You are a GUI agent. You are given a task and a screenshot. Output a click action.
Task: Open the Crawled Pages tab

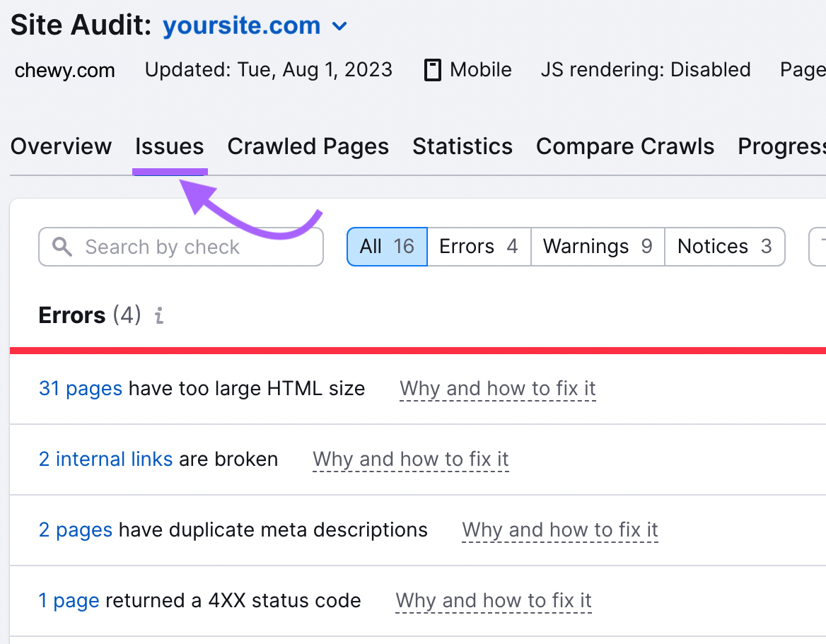(x=308, y=146)
